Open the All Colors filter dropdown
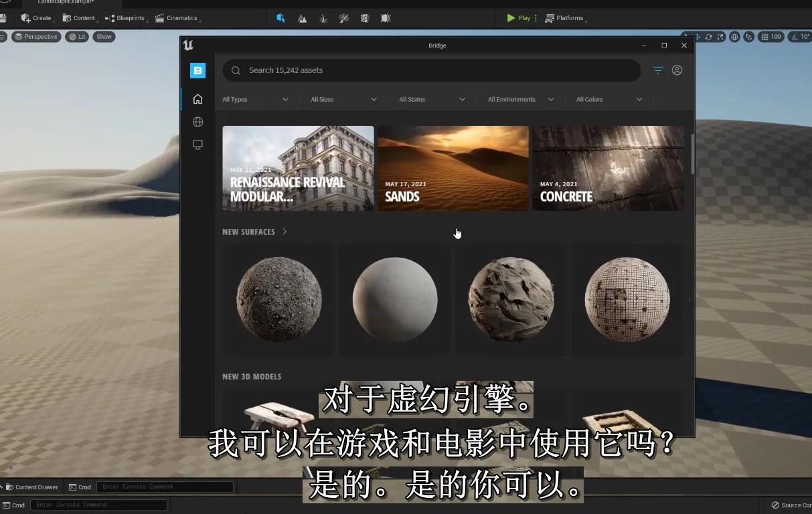 (608, 99)
